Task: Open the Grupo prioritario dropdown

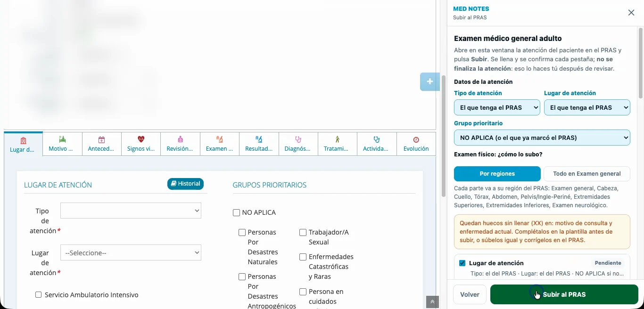Action: (542, 138)
